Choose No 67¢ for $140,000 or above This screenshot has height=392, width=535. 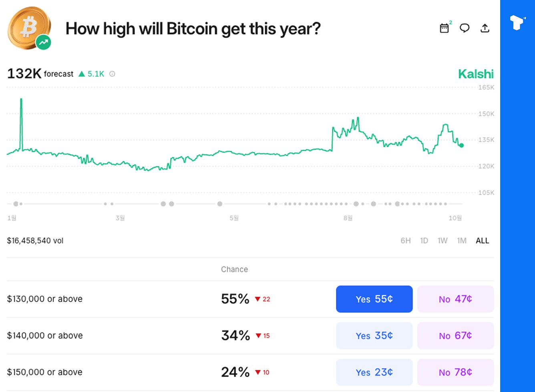[455, 336]
